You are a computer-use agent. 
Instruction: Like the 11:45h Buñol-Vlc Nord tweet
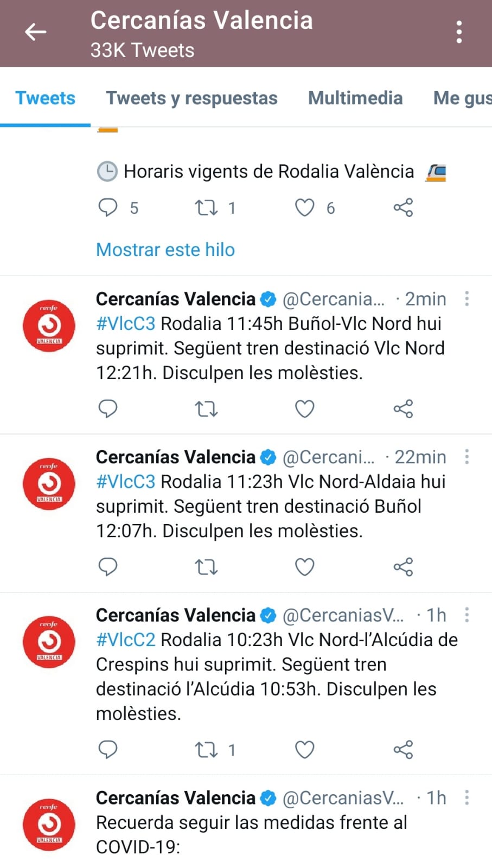coord(304,409)
